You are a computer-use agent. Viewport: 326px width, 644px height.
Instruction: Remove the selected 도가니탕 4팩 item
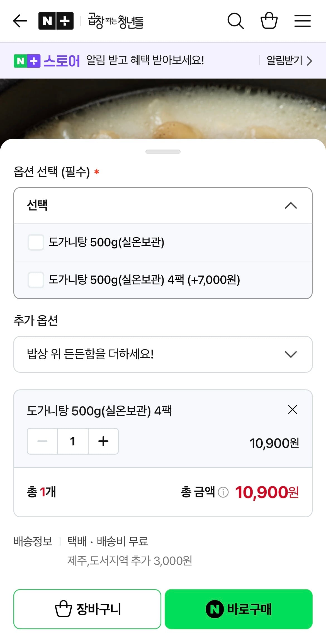[292, 409]
